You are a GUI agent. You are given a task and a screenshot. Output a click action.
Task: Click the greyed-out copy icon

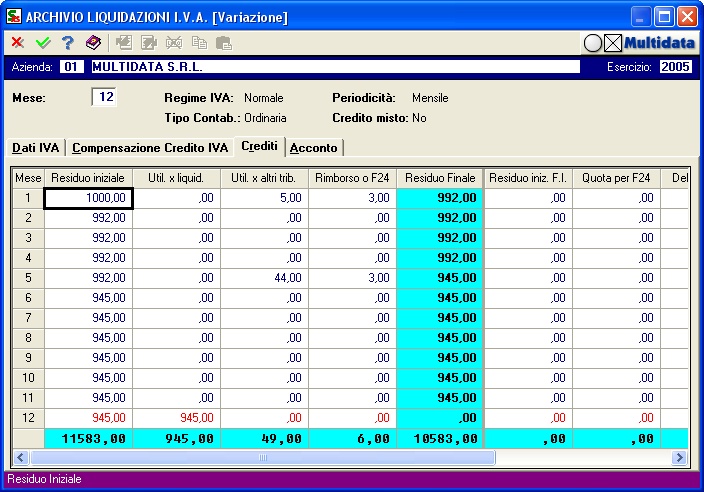tap(199, 43)
